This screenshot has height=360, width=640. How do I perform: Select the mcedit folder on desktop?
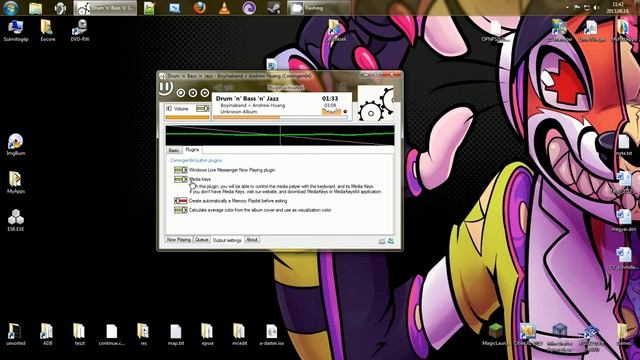(x=239, y=334)
